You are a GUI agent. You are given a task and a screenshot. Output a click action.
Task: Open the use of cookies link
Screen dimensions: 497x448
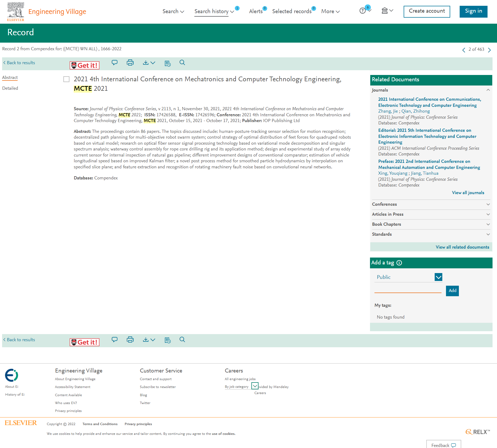(223, 434)
